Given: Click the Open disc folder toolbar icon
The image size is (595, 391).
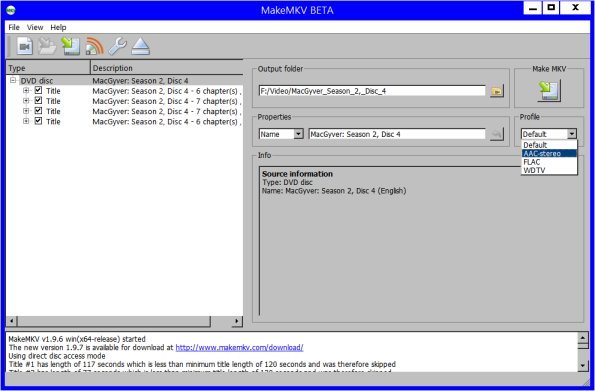Looking at the screenshot, I should [47, 46].
